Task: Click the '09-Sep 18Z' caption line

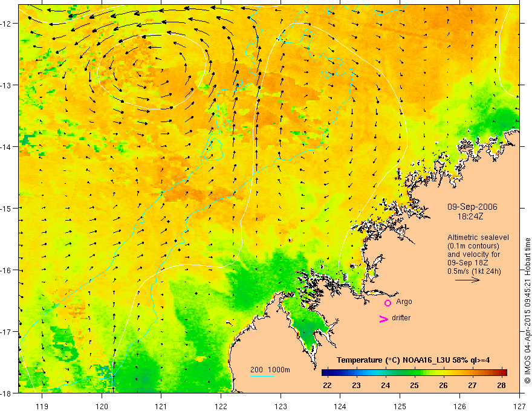Action: pos(467,262)
